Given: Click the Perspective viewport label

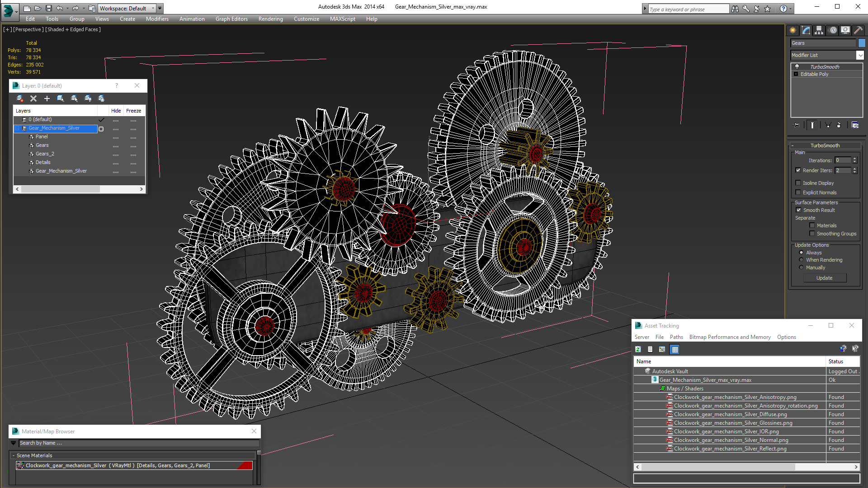Looking at the screenshot, I should (28, 29).
